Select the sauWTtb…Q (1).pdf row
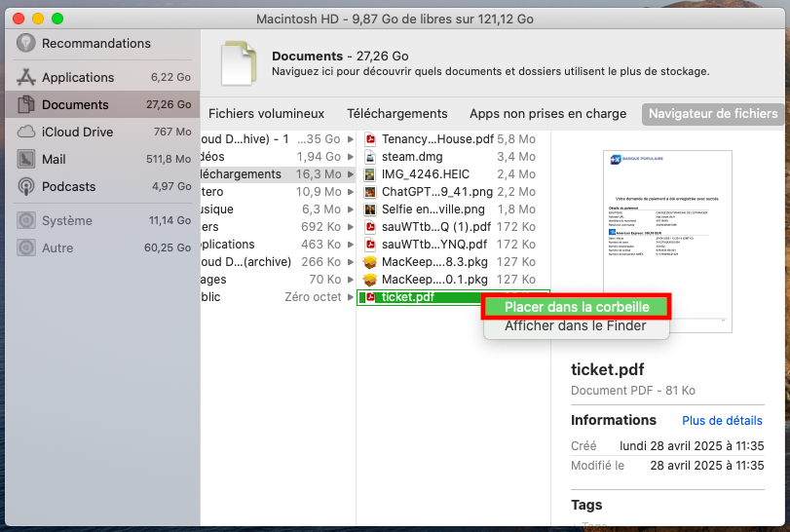Screen dimensions: 790x532 453,227
